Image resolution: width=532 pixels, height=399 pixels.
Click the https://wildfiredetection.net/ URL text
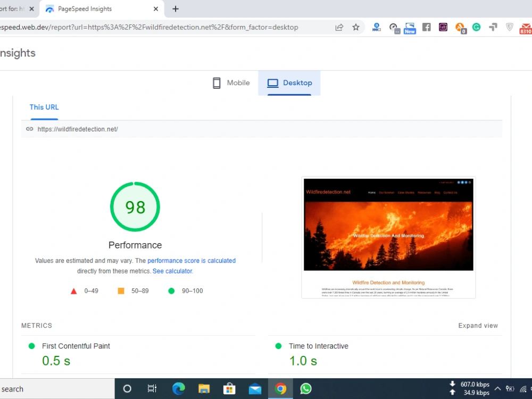coord(78,129)
